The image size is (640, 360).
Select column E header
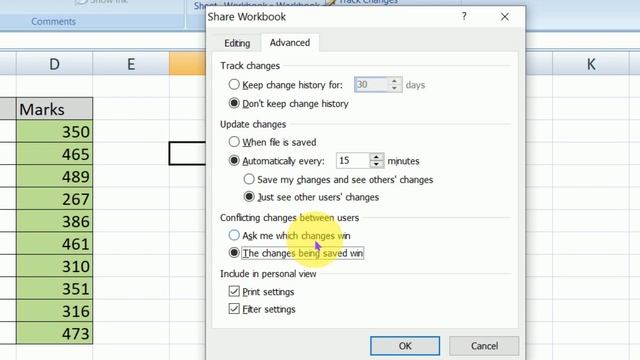[131, 64]
